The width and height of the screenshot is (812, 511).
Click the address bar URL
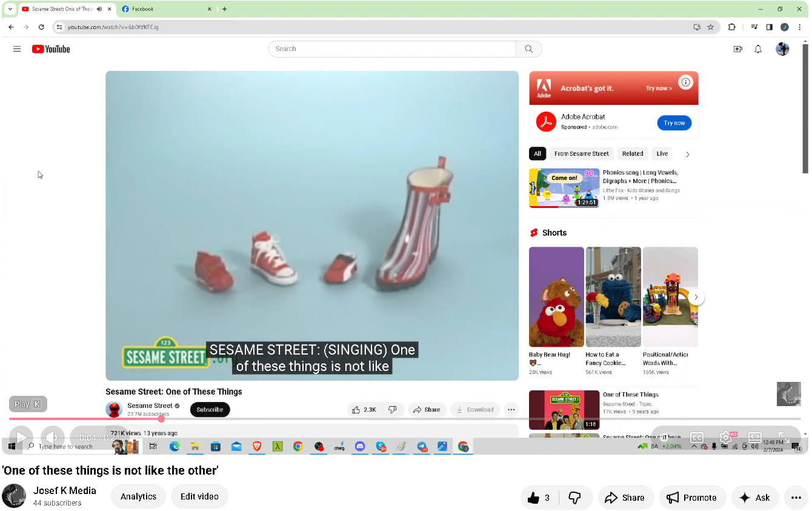[113, 27]
